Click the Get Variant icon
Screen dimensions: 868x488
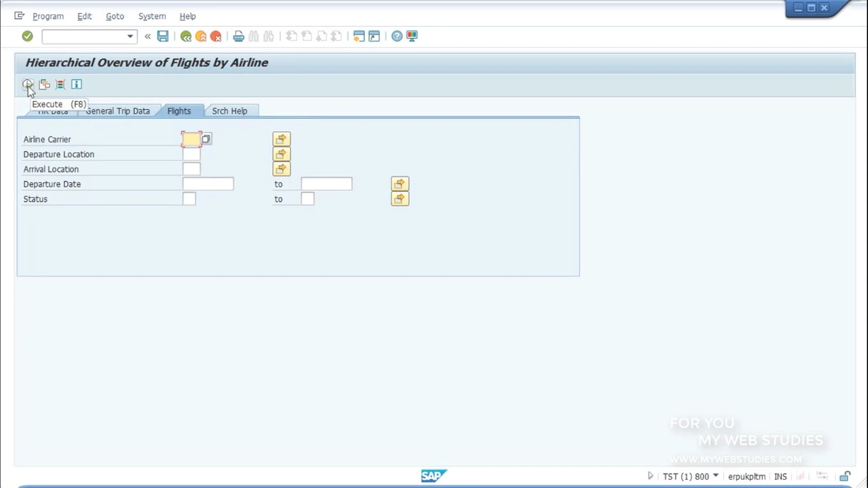(x=44, y=84)
